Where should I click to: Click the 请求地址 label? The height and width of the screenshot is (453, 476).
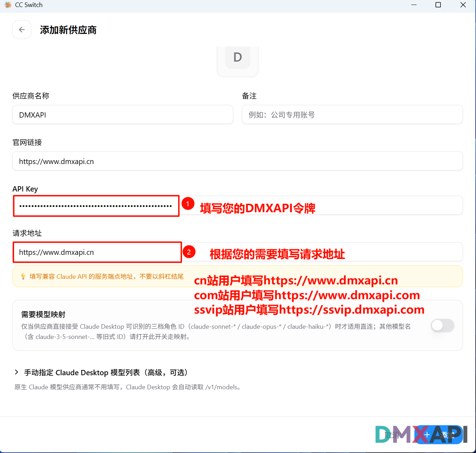(x=27, y=233)
